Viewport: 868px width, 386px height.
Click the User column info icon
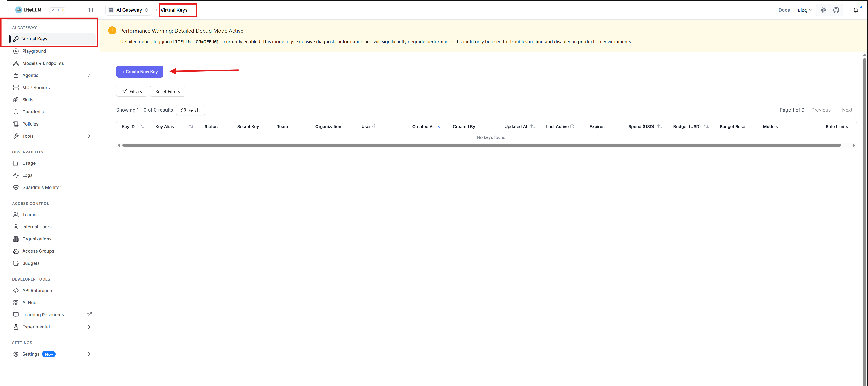tap(374, 127)
